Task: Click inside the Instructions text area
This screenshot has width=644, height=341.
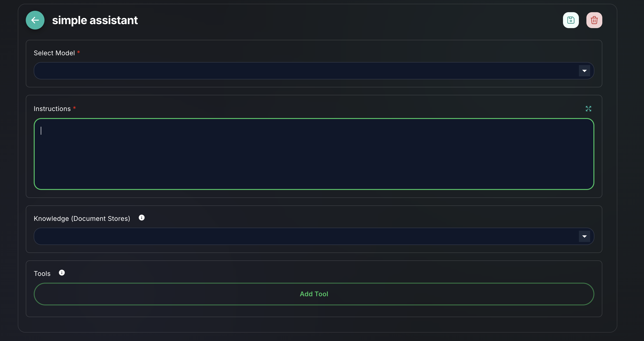Action: coord(314,154)
